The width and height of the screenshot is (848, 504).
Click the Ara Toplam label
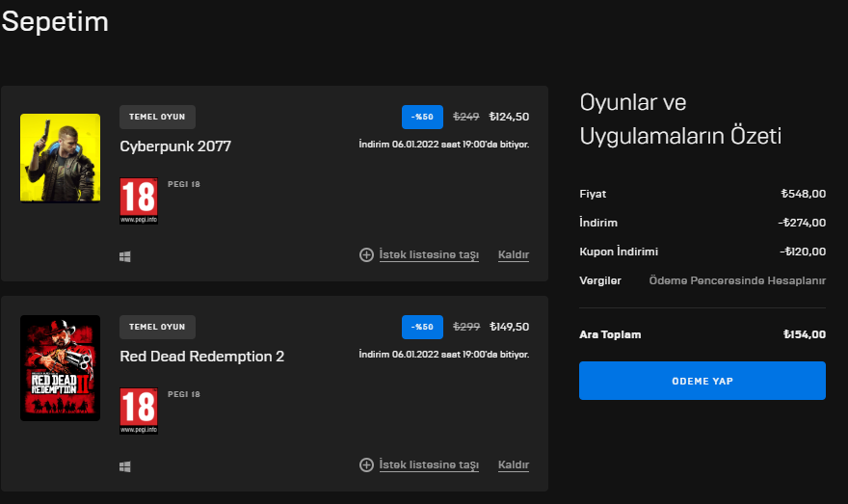pos(610,334)
